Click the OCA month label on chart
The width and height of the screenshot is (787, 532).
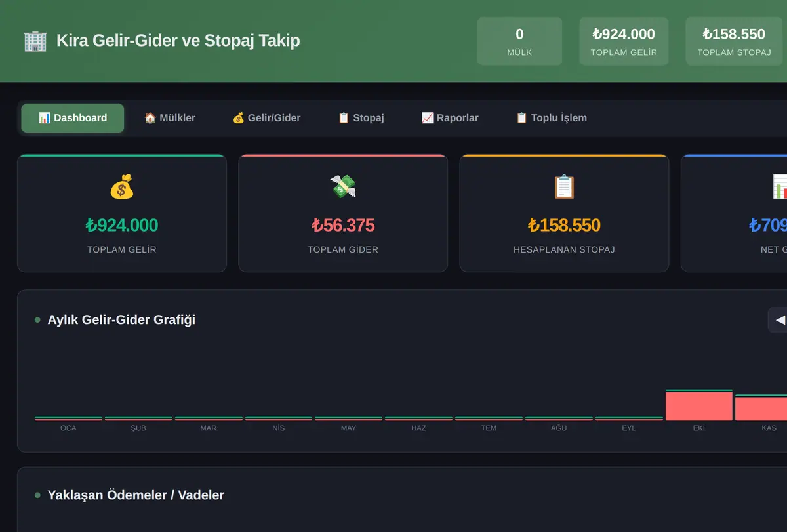pos(68,428)
